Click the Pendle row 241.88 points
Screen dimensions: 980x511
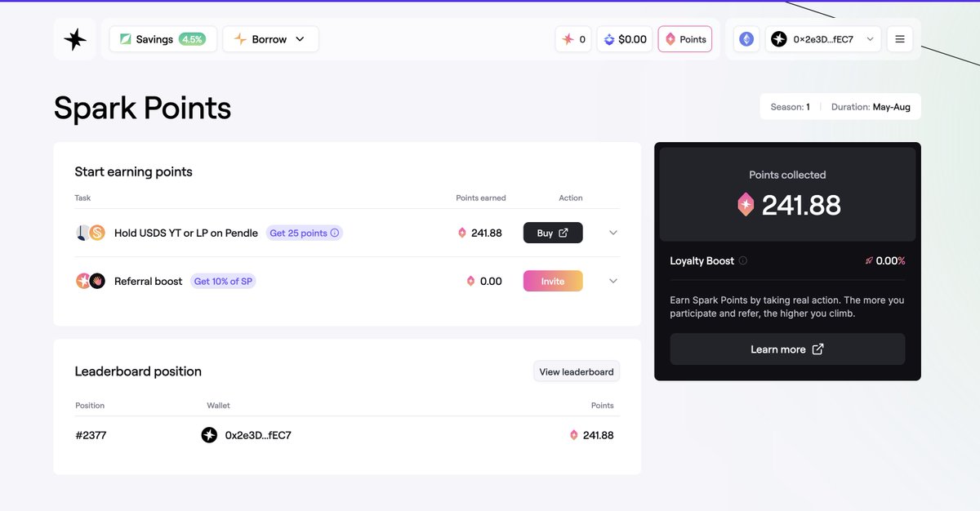coord(487,233)
